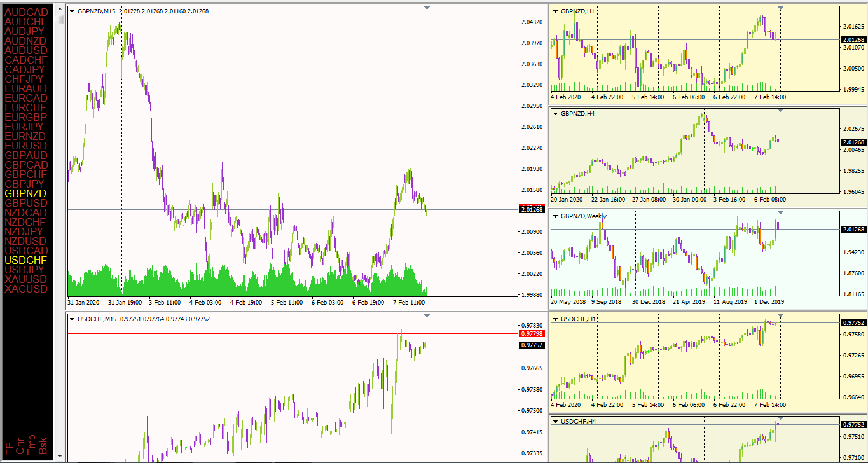Click chart shift marker on USDCHF,M15 chart
868x463 pixels.
click(427, 315)
